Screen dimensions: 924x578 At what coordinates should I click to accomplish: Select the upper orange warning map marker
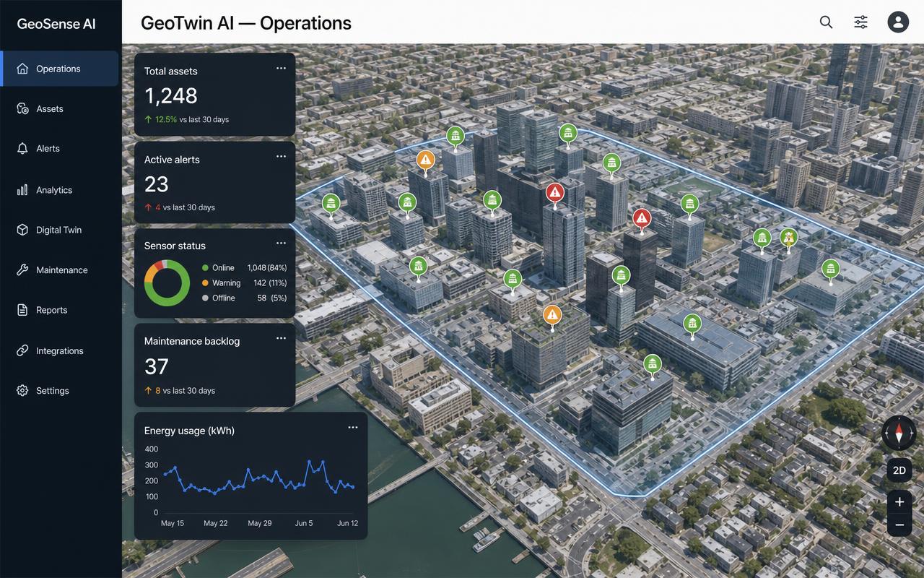[426, 161]
